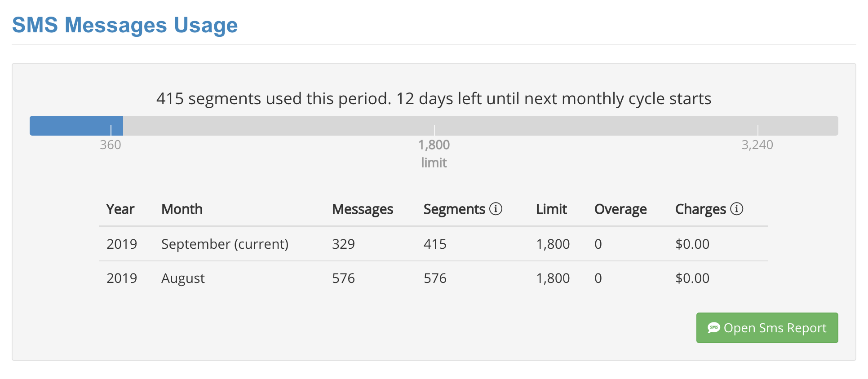Click the Segments column info icon
Viewport: 868px width, 379px height.
pyautogui.click(x=496, y=209)
